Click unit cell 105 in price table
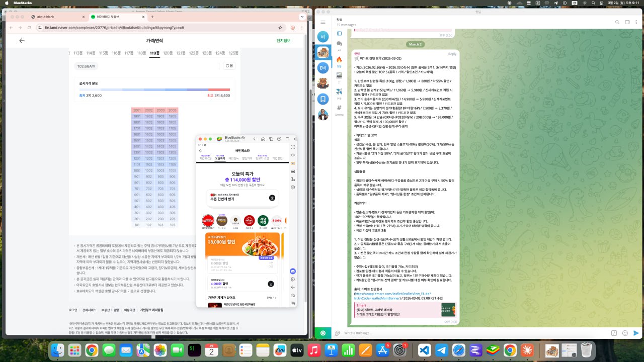644x362 pixels. tap(173, 225)
